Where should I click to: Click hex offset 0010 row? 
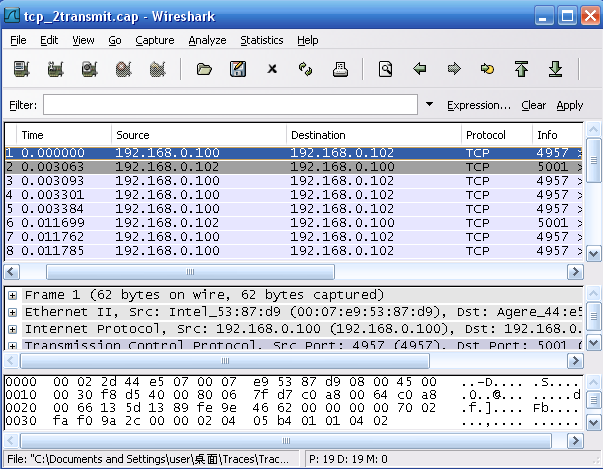click(x=293, y=395)
